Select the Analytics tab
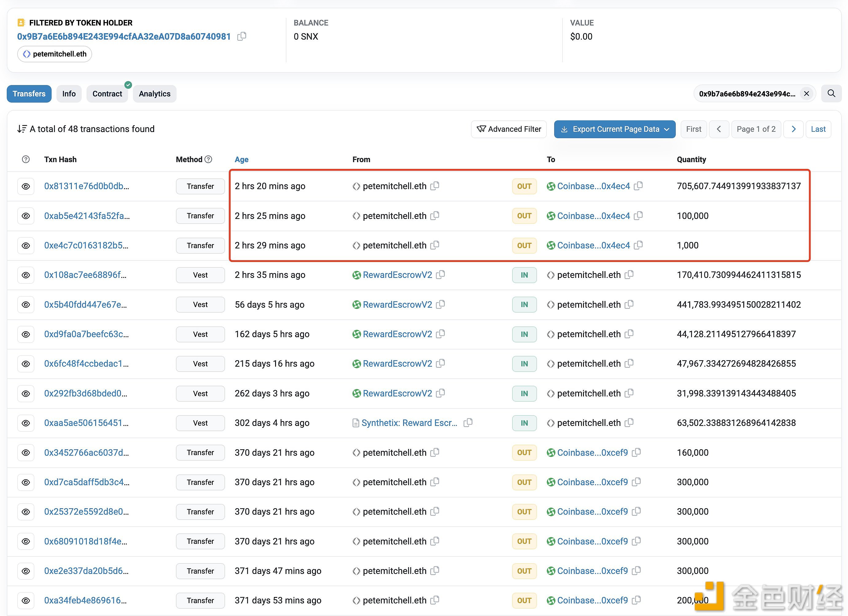 pos(154,94)
